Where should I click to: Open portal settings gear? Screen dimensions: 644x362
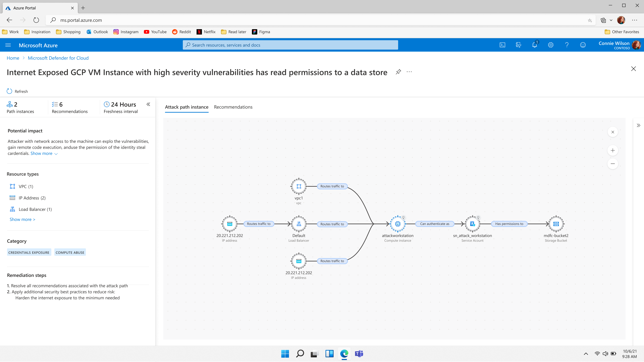550,45
